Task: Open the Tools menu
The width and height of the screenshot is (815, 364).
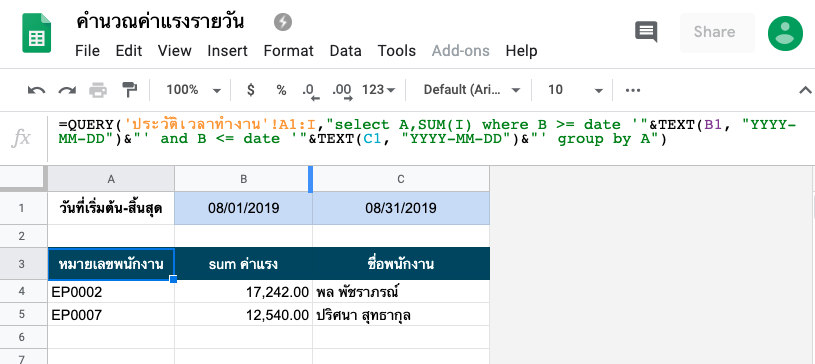Action: pyautogui.click(x=397, y=51)
